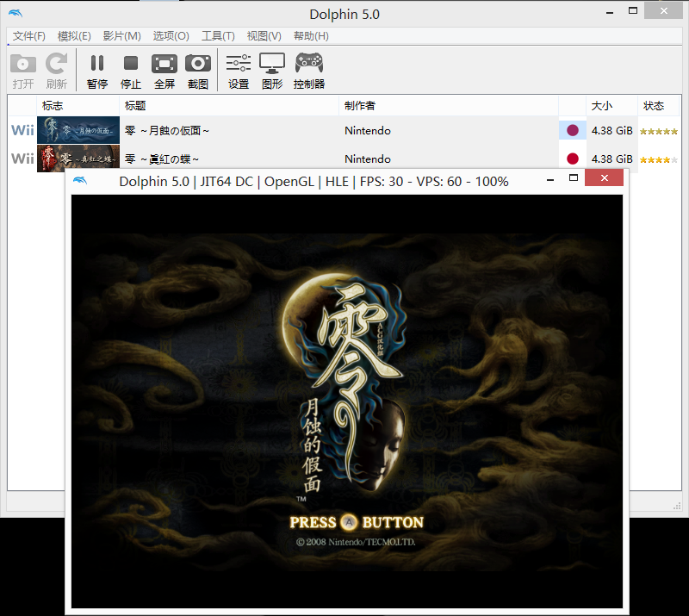Click the Open (打开) toolbar icon
This screenshot has width=689, height=616.
[x=23, y=71]
